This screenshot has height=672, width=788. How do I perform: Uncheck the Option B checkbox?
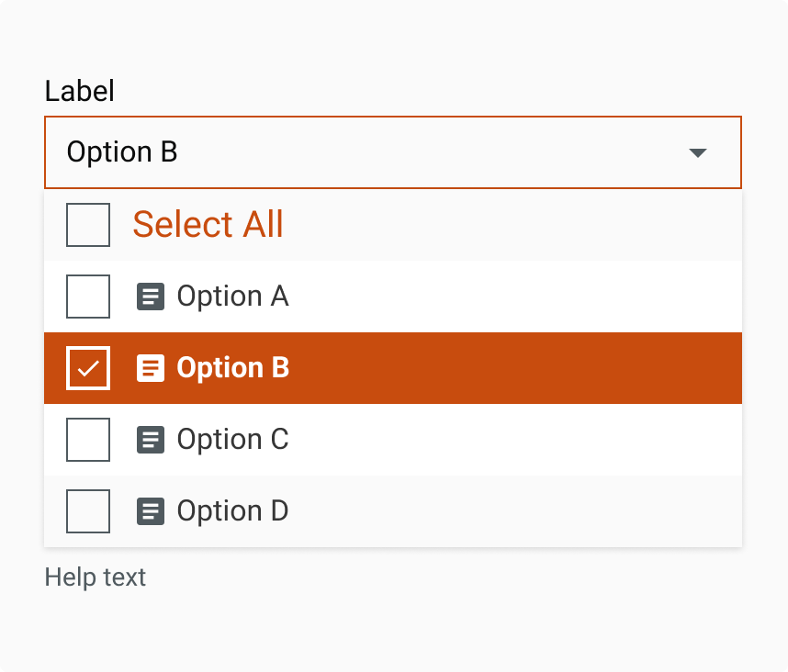pos(88,368)
